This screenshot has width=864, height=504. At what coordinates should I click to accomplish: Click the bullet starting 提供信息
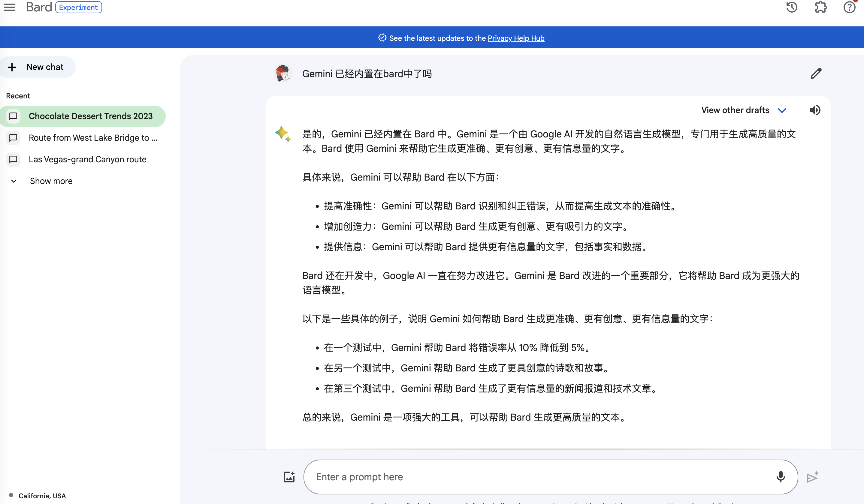point(486,247)
